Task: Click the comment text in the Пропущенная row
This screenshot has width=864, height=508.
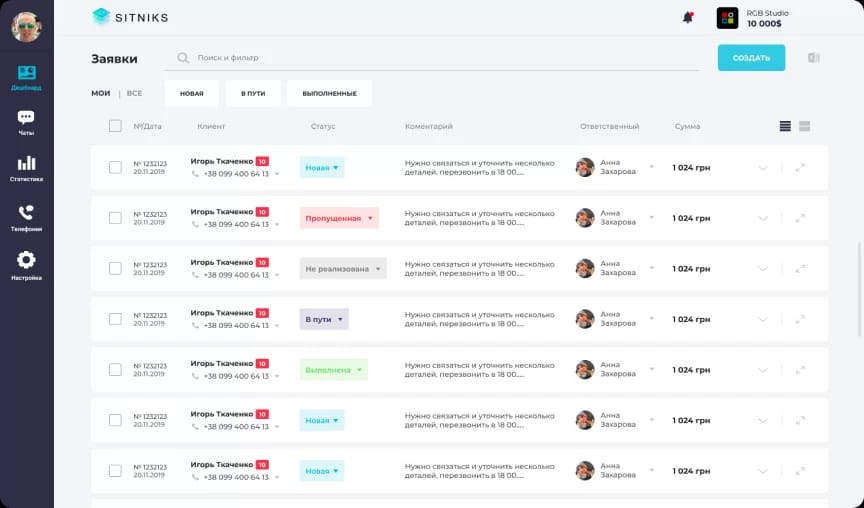Action: point(479,218)
